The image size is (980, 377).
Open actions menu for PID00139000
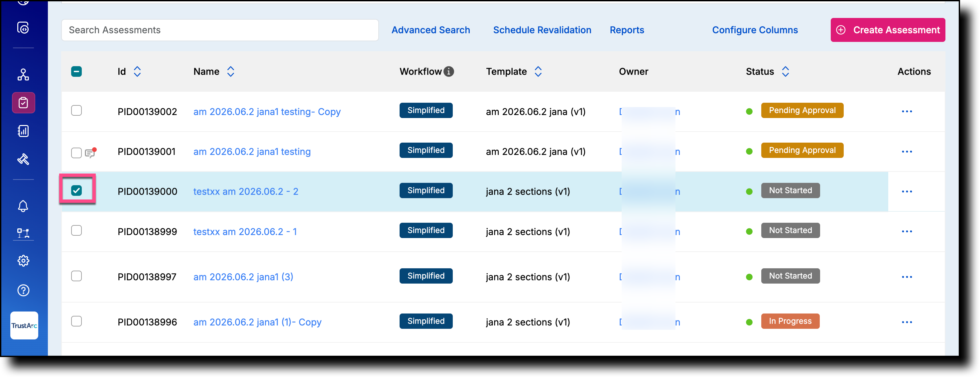click(x=907, y=191)
